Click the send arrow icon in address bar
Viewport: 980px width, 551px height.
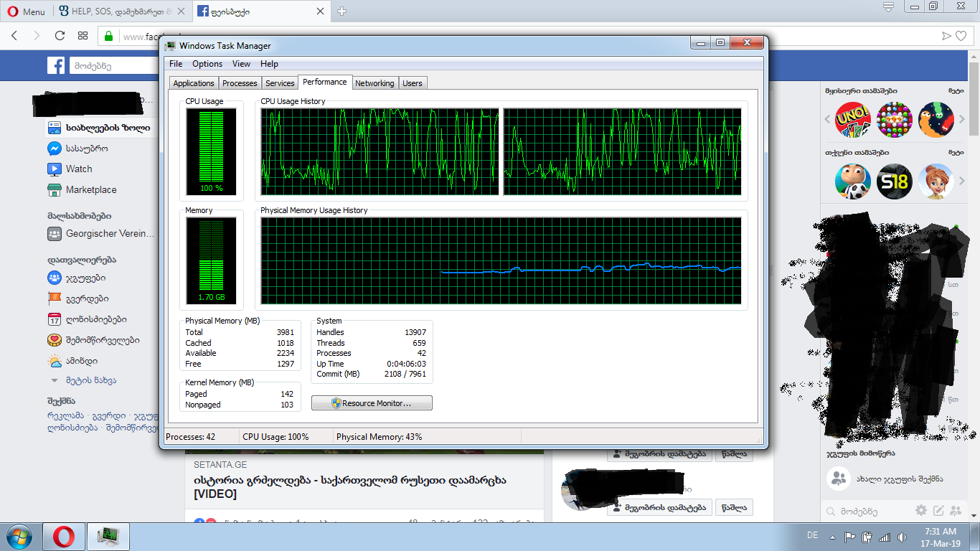coord(946,36)
